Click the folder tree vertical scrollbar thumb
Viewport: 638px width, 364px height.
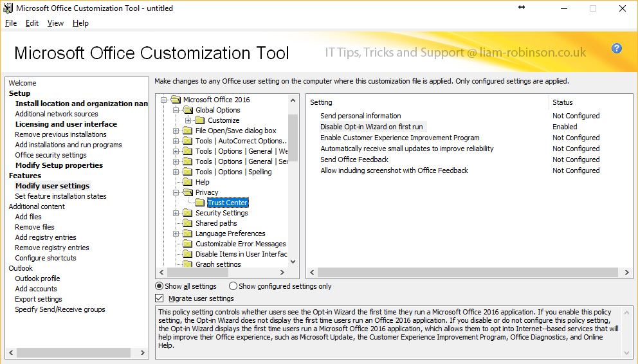[293, 138]
